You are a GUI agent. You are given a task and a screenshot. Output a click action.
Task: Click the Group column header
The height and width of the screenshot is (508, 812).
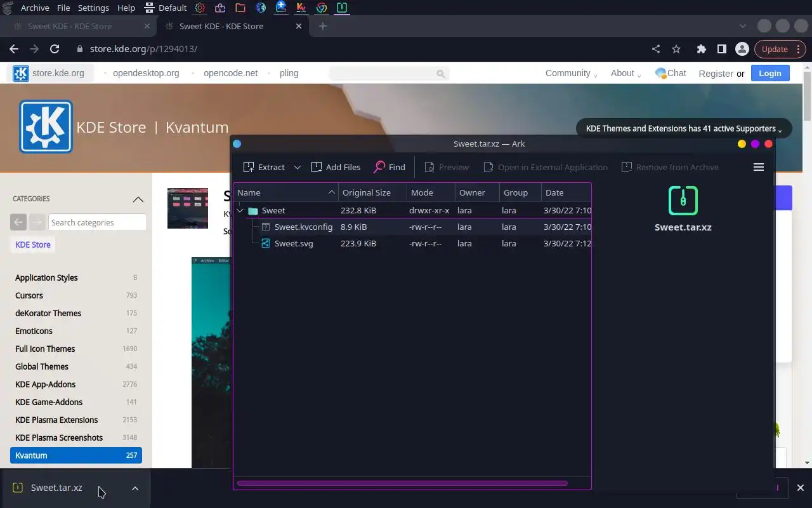(x=520, y=192)
